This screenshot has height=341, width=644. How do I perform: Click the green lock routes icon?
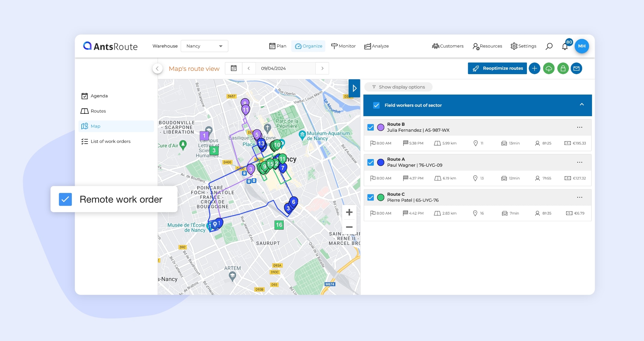[563, 68]
